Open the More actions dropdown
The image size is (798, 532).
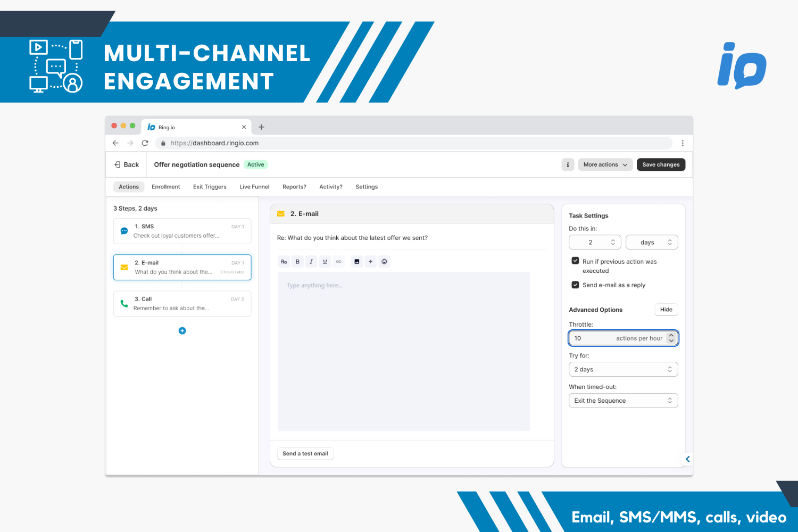(605, 165)
